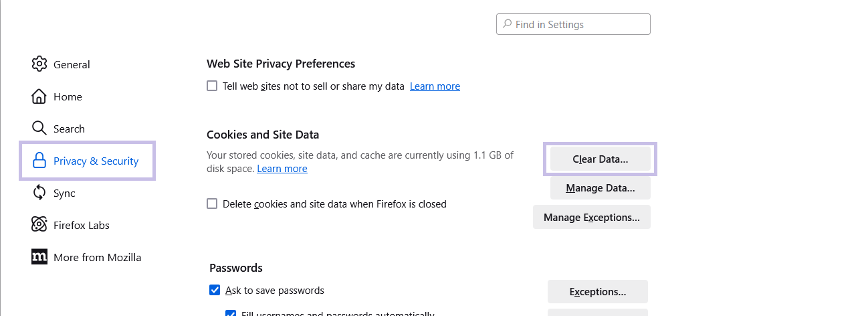Follow Learn more link beside sell/share data
This screenshot has width=868, height=316.
coord(435,86)
